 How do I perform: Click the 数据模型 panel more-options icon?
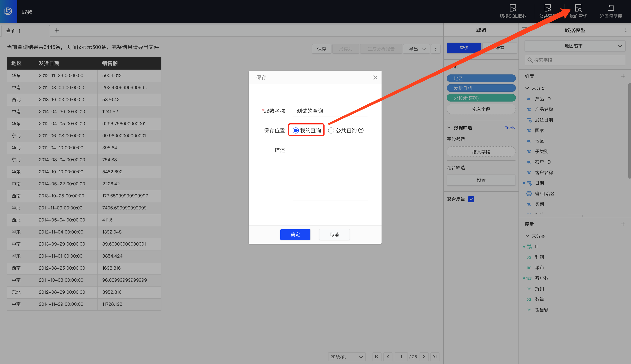coord(626,30)
